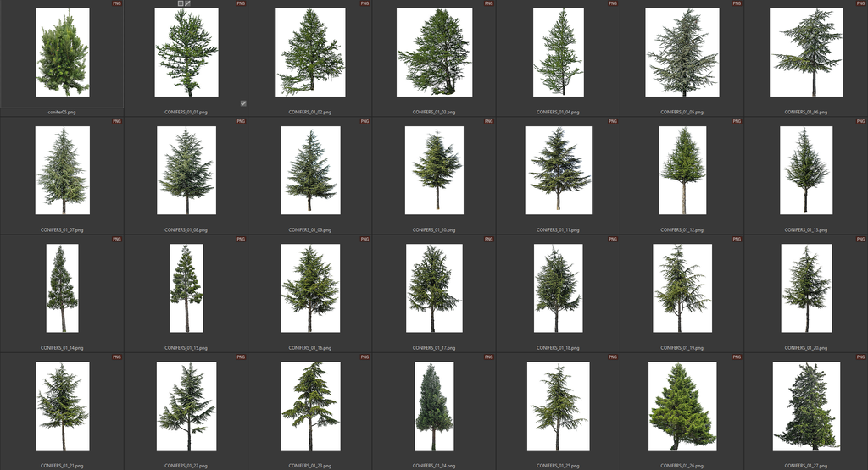
Task: Click the PNG badge on CONIFERS_01_10 tile
Action: click(x=488, y=121)
